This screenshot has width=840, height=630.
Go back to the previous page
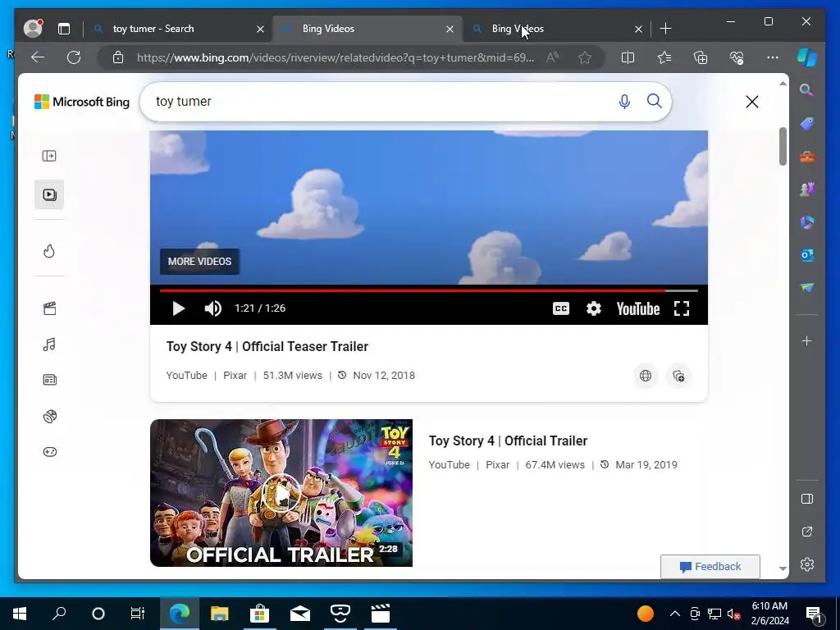[x=38, y=57]
